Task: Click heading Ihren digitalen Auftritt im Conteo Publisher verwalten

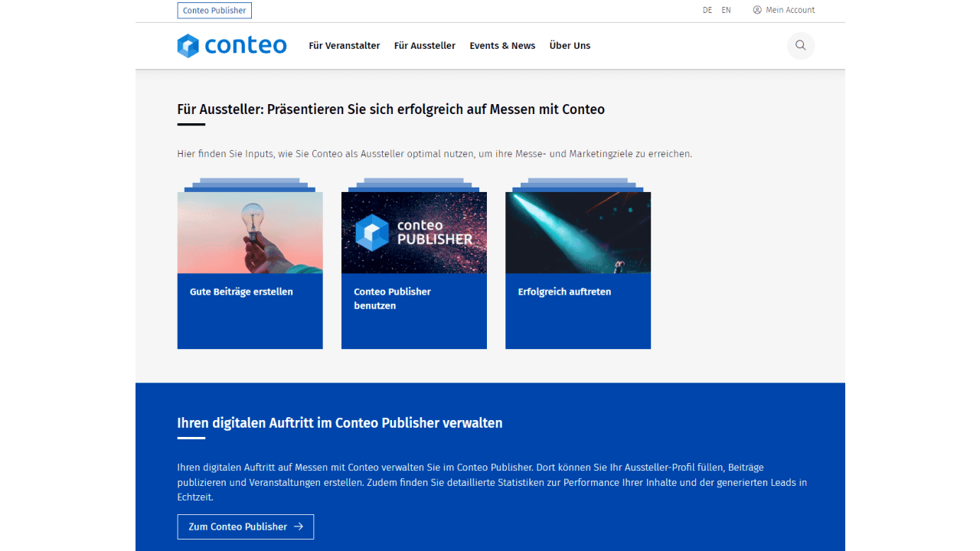Action: click(340, 423)
